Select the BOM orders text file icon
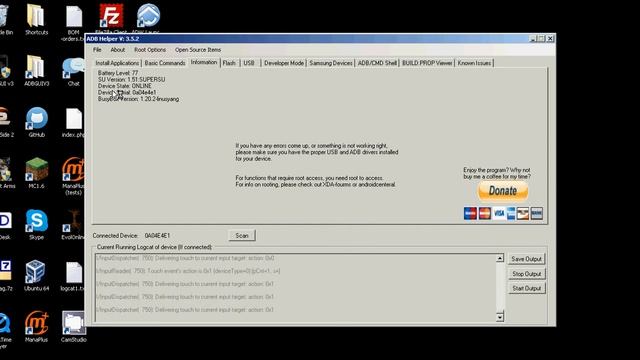 (74, 22)
